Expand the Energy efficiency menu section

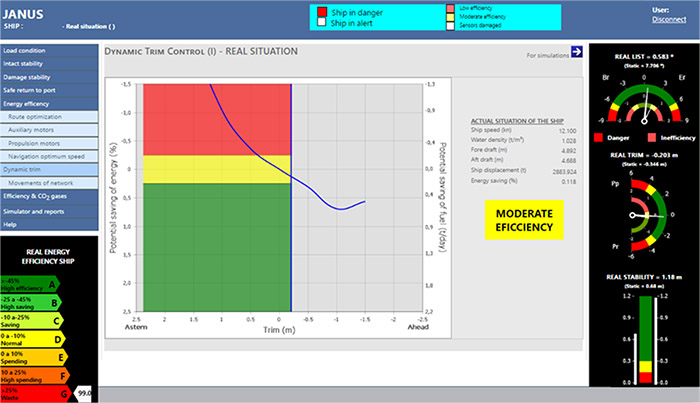pos(50,103)
